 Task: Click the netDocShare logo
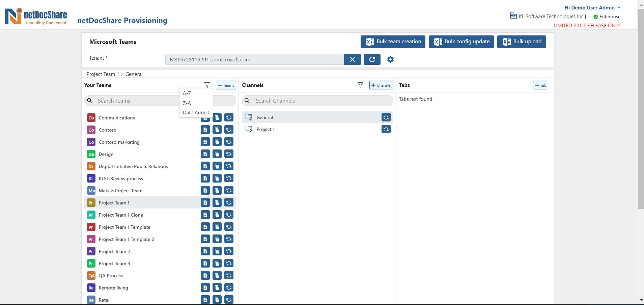pos(36,17)
